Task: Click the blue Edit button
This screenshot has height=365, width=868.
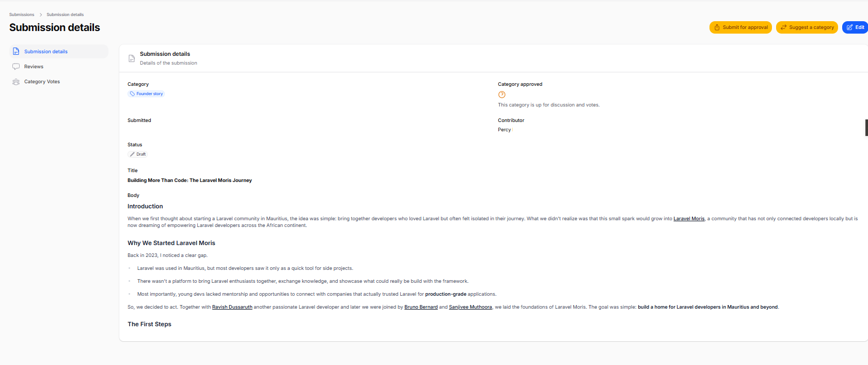Action: tap(855, 27)
